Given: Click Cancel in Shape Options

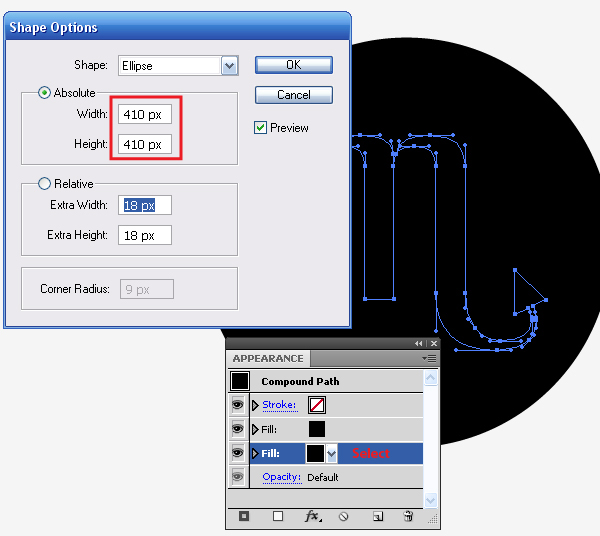Looking at the screenshot, I should (294, 94).
